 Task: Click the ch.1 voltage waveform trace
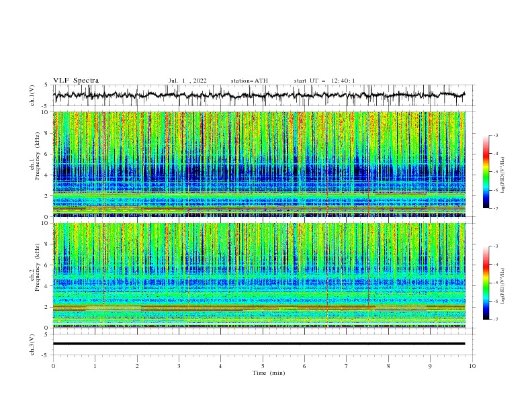click(259, 95)
